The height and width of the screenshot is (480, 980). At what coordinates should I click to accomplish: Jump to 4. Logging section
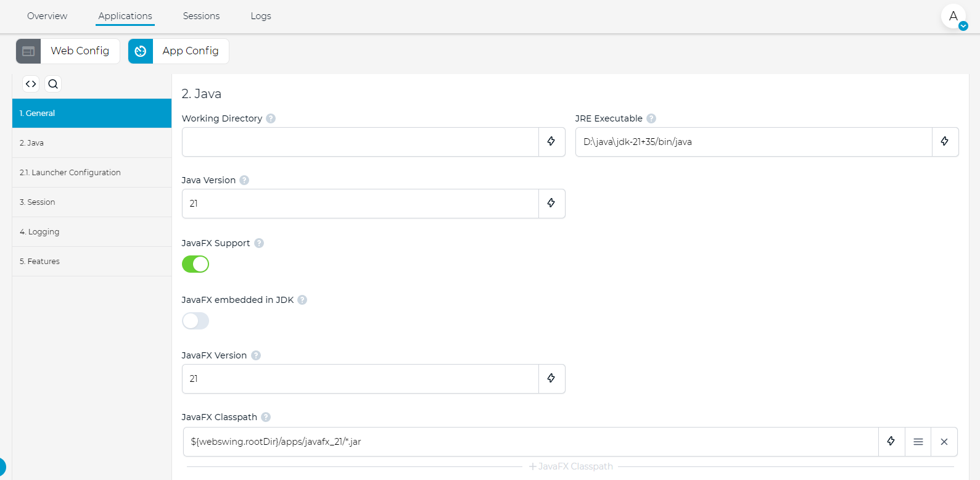coord(92,232)
